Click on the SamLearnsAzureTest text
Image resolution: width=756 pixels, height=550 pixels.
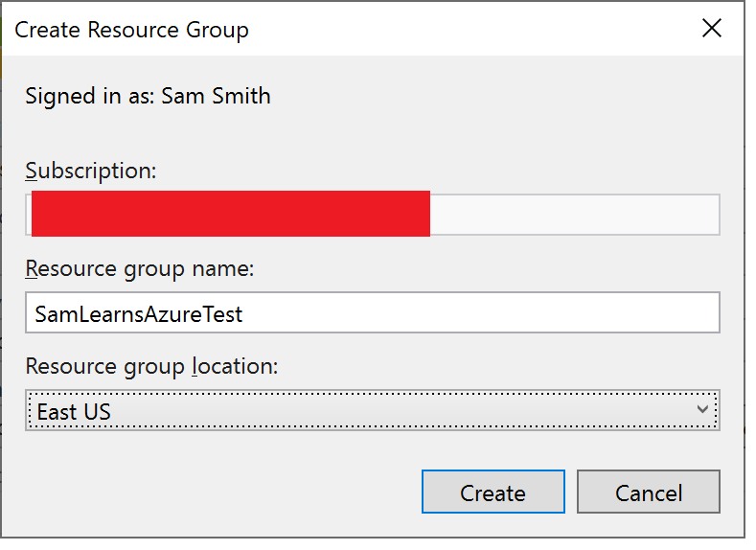pyautogui.click(x=139, y=313)
